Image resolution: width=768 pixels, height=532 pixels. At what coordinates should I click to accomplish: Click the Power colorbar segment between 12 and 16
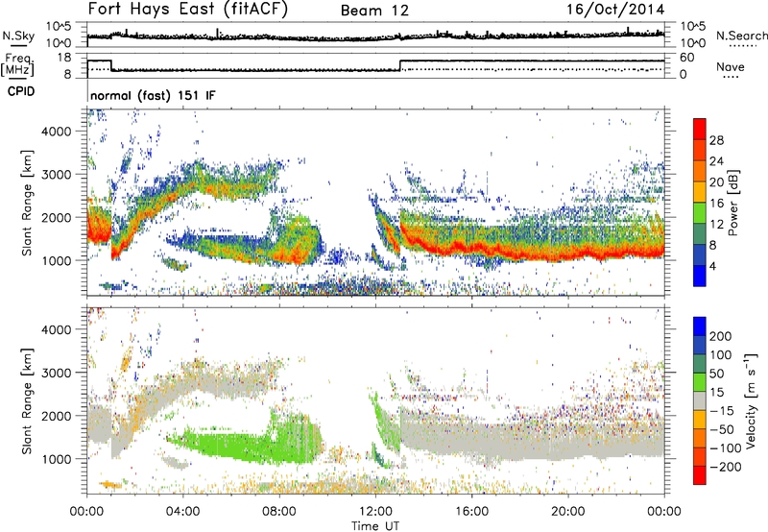click(x=700, y=213)
